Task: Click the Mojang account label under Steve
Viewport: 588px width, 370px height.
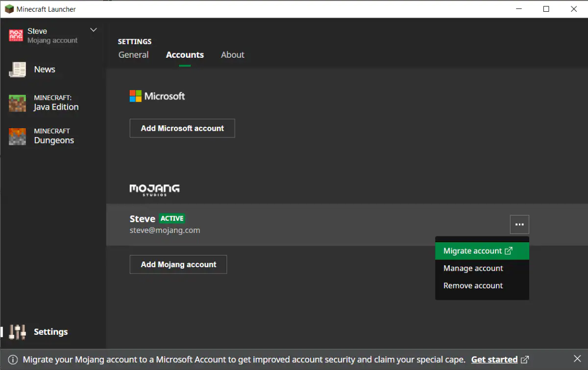Action: tap(52, 41)
